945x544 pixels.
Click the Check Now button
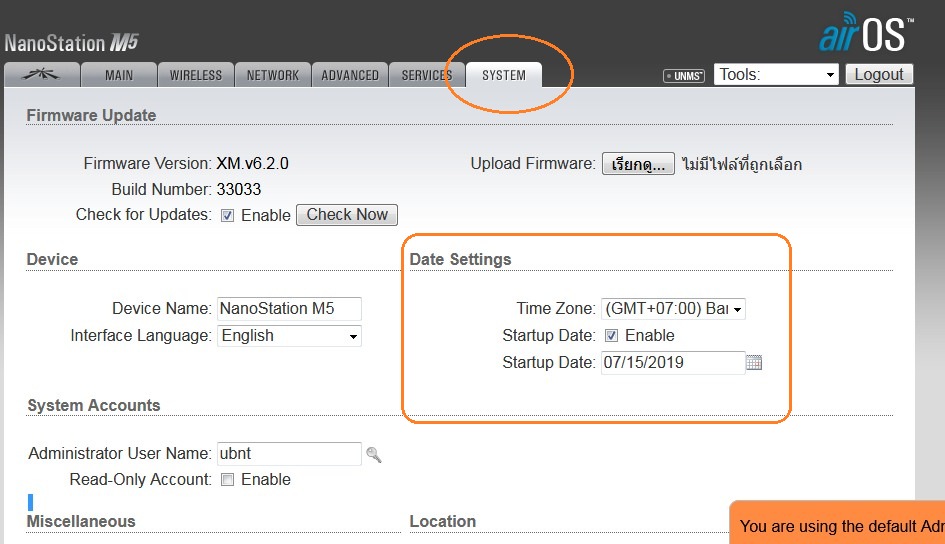(x=347, y=215)
